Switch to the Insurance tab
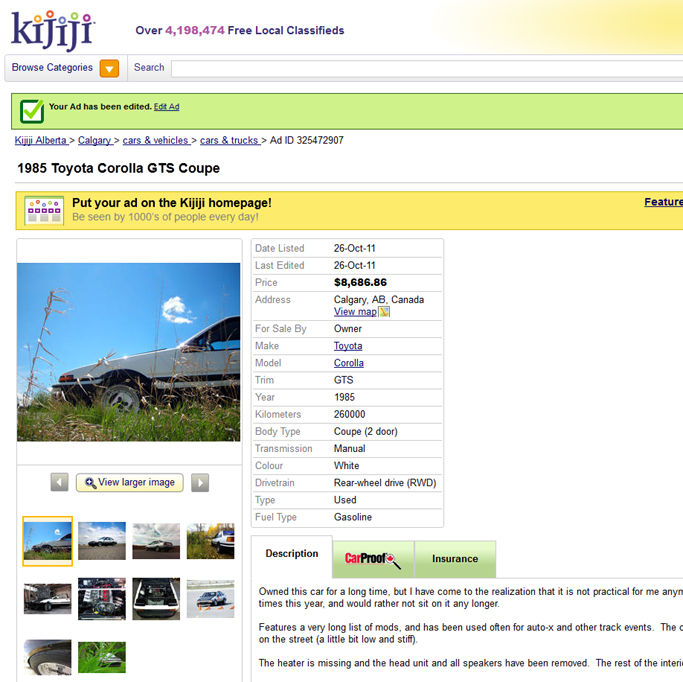 (x=455, y=559)
